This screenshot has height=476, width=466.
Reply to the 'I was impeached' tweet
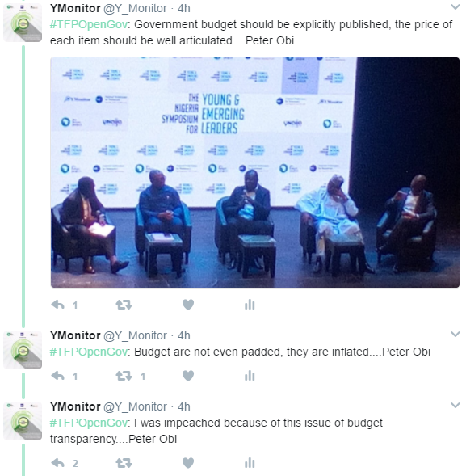click(57, 463)
